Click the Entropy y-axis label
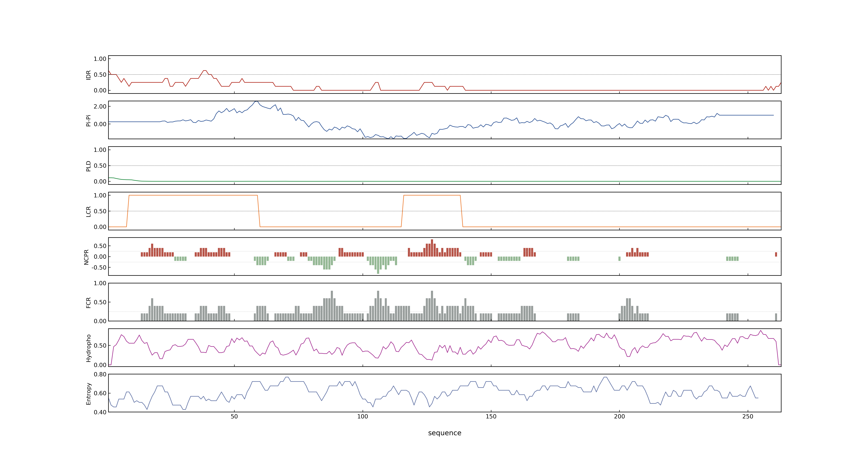Viewport: 868px width, 463px height. [88, 393]
